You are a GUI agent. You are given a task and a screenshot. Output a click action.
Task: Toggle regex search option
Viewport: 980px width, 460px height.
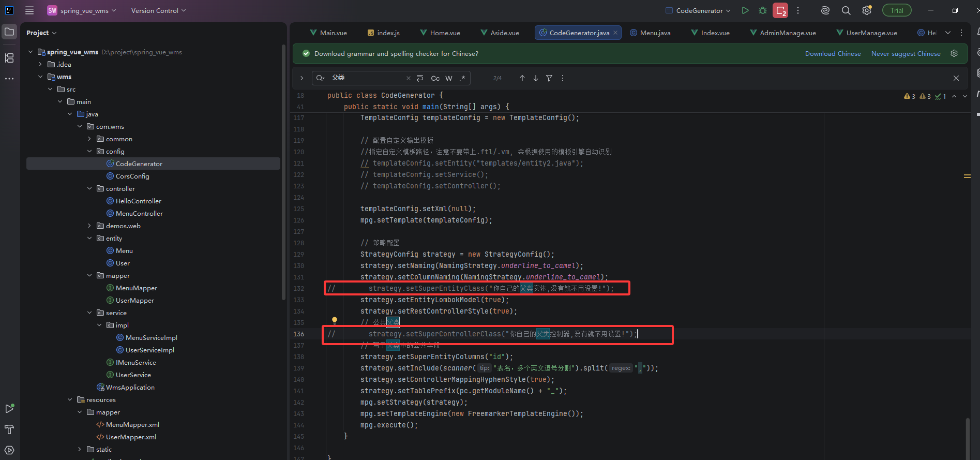coord(462,78)
